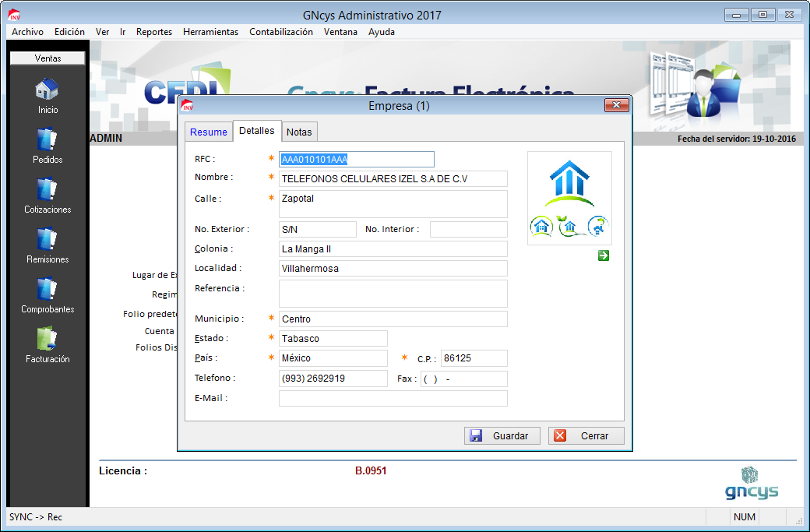This screenshot has height=532, width=810.
Task: Minimize the GNcys Administrativo window
Action: pyautogui.click(x=737, y=15)
